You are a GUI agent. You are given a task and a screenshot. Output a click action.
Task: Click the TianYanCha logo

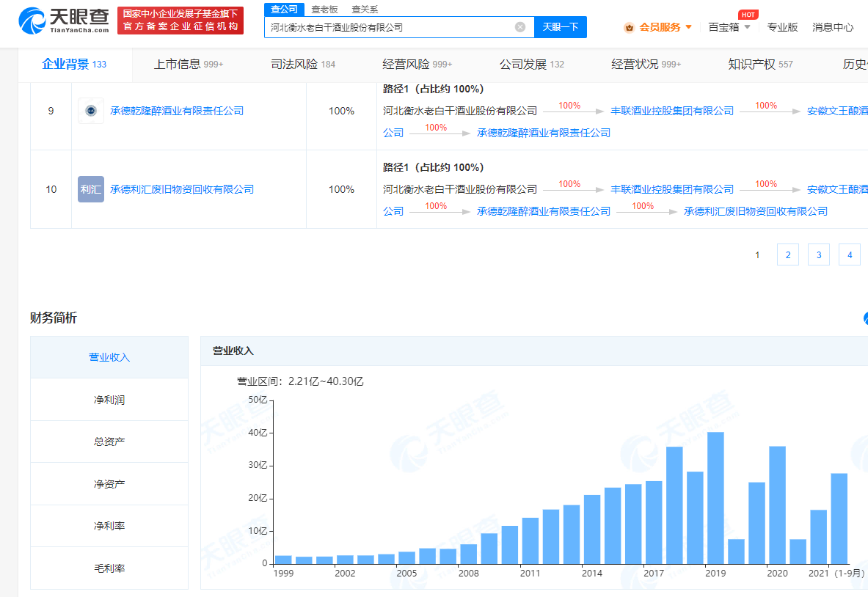pos(64,20)
